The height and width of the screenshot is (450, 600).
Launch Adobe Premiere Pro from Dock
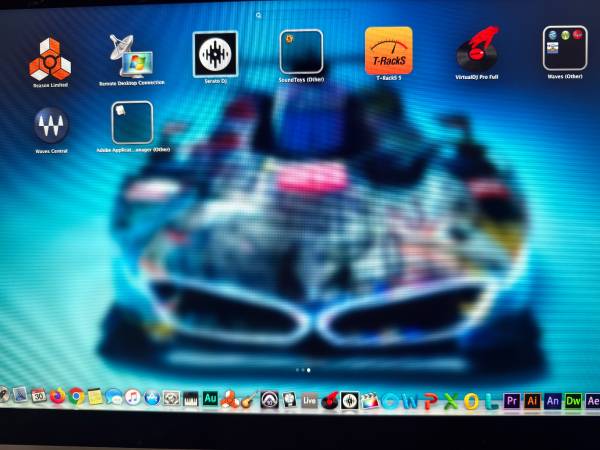[x=513, y=401]
